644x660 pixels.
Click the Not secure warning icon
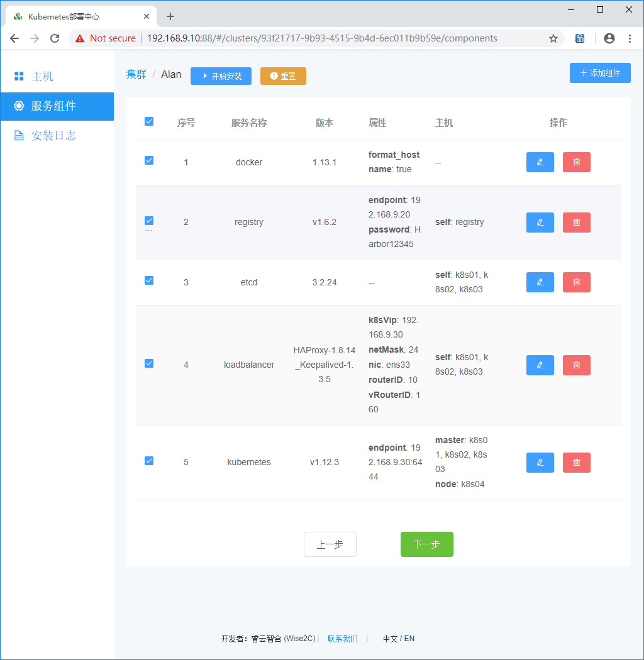click(x=80, y=38)
